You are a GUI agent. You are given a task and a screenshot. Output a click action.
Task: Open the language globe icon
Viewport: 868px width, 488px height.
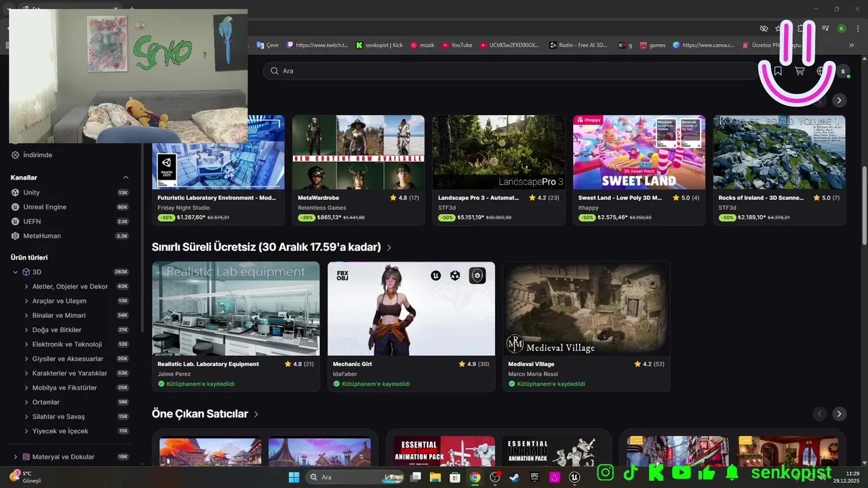[x=821, y=70]
